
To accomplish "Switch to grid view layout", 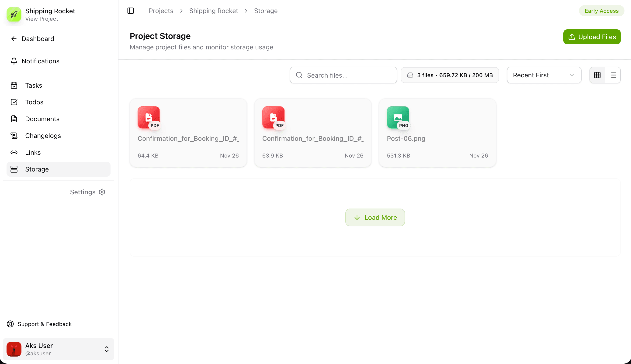I will coord(597,75).
